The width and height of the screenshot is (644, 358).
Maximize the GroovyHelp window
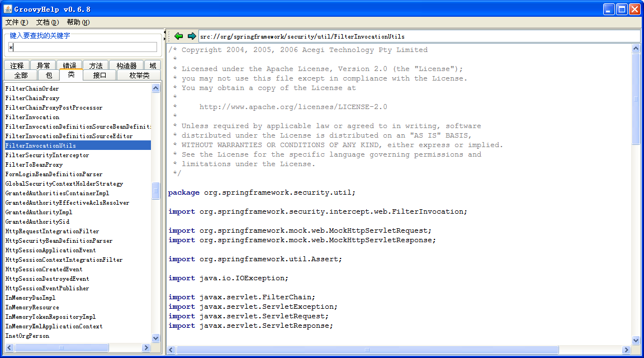(x=622, y=9)
